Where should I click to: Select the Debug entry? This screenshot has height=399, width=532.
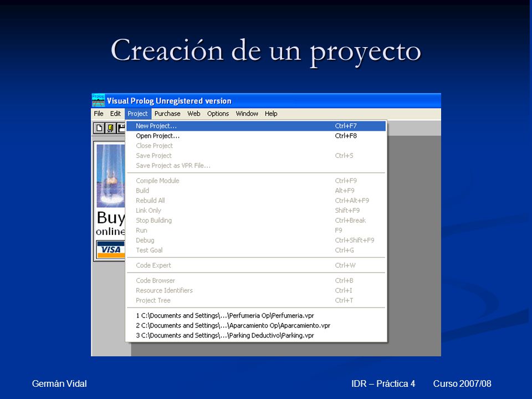pyautogui.click(x=256, y=240)
